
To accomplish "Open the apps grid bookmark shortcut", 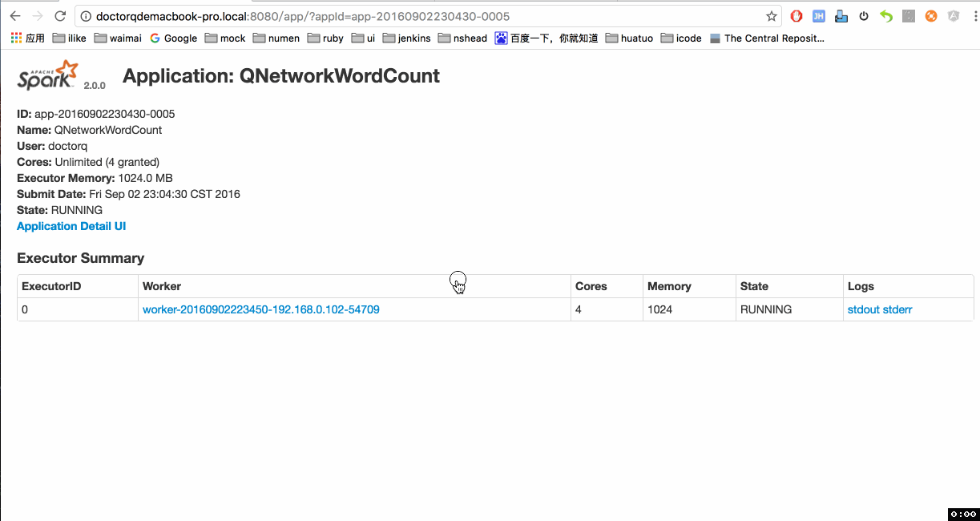I will 28,38.
